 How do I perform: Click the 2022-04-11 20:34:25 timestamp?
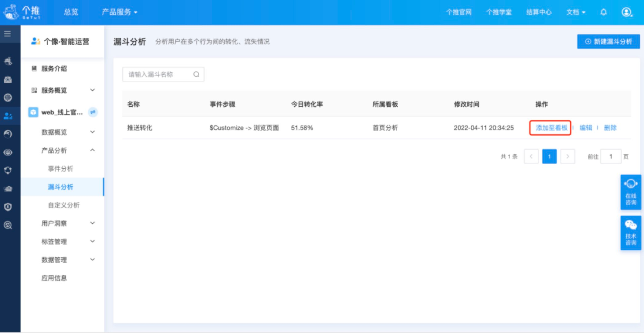pos(484,128)
